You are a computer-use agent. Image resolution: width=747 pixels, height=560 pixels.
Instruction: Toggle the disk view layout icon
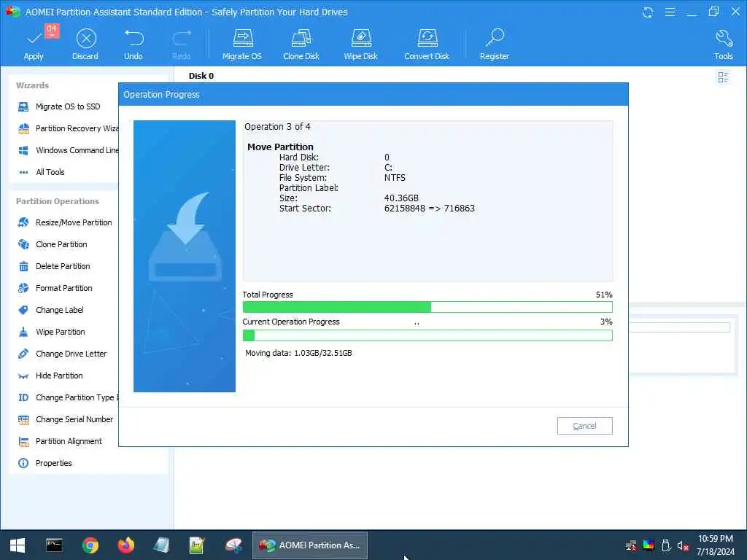pyautogui.click(x=723, y=77)
